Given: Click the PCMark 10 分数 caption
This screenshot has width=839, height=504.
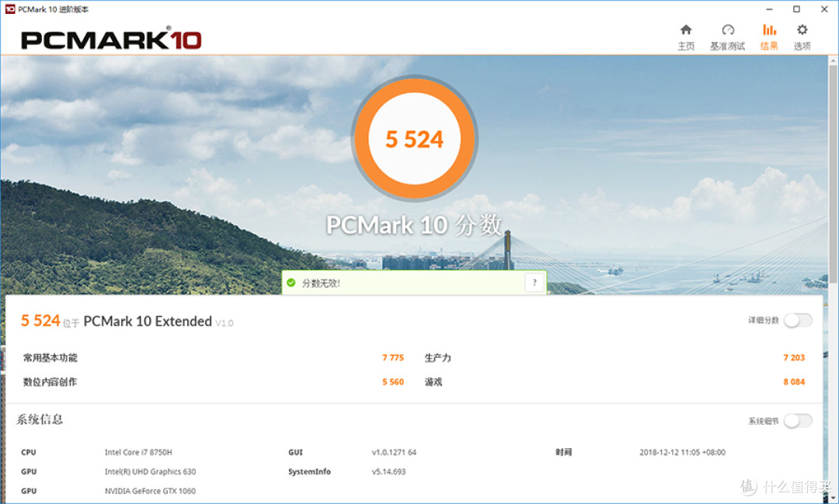Looking at the screenshot, I should (x=415, y=224).
